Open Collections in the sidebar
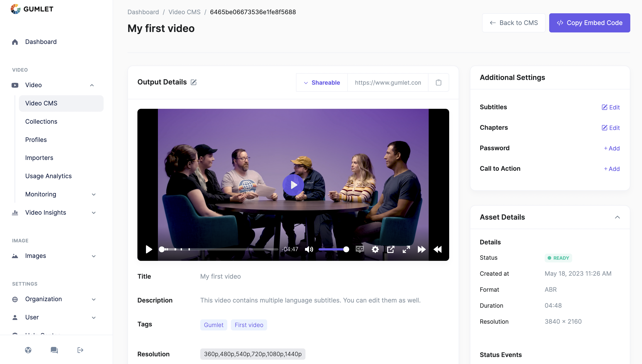The image size is (642, 364). 41,121
